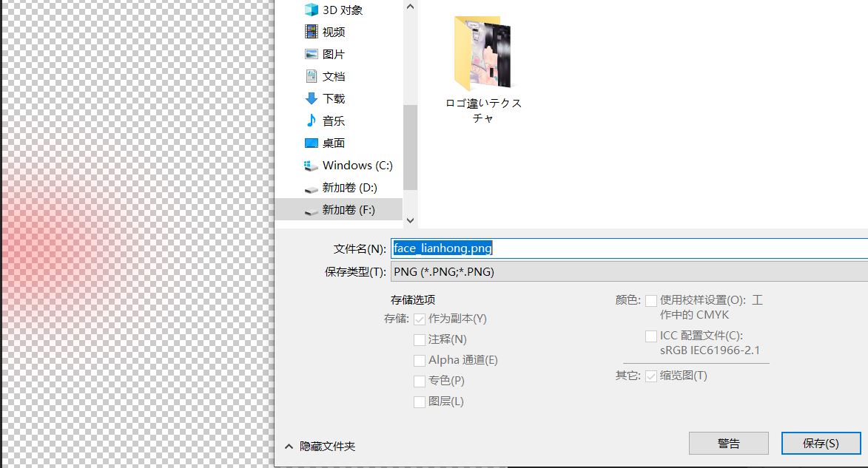Click the 桌面 desktop icon
The height and width of the screenshot is (468, 868).
(311, 143)
